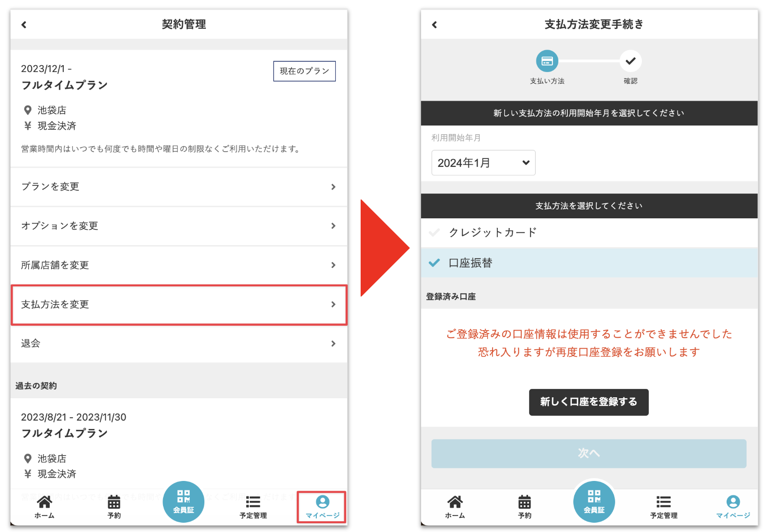Viewport: 768px width, 532px height.
Task: Open オプションを変更 row
Action: 179,226
